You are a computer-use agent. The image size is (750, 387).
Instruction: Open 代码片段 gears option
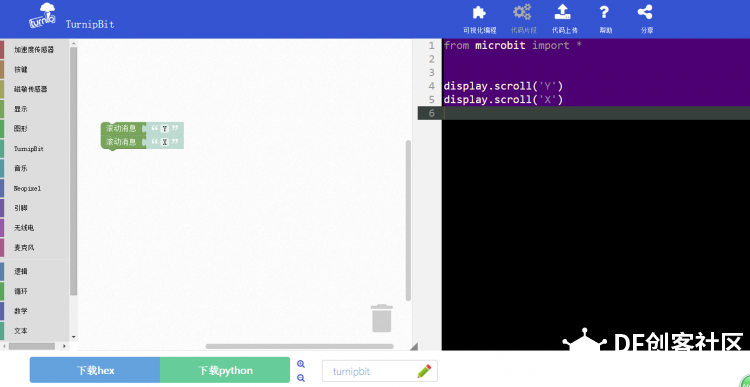point(523,19)
